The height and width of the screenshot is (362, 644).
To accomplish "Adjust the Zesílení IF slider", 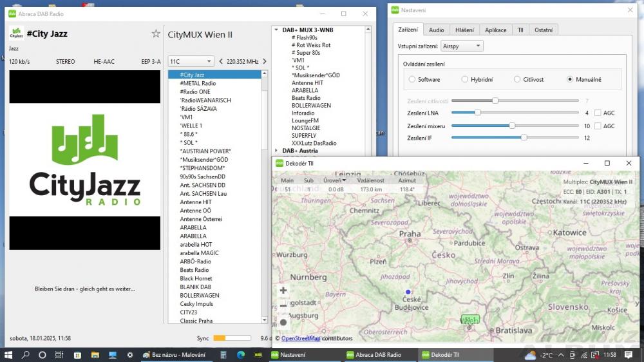I will [x=515, y=138].
